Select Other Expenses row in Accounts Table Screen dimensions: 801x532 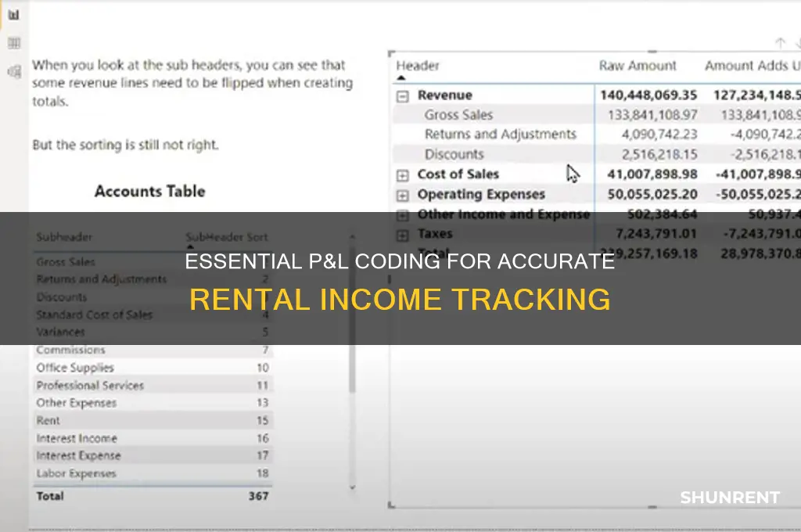[x=153, y=403]
